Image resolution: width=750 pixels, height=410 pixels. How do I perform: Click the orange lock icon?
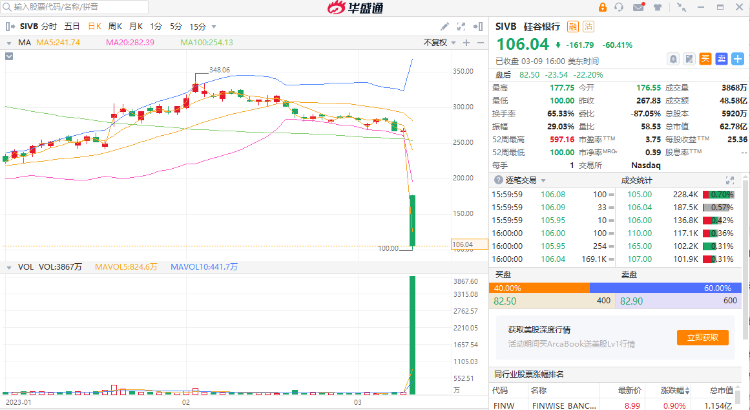602,7
